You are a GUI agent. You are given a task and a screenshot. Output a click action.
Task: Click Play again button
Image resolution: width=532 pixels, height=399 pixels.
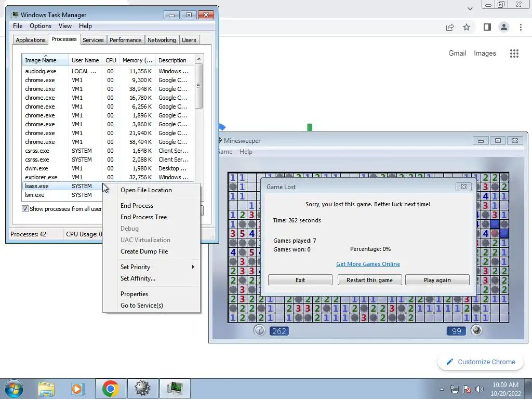click(x=437, y=280)
